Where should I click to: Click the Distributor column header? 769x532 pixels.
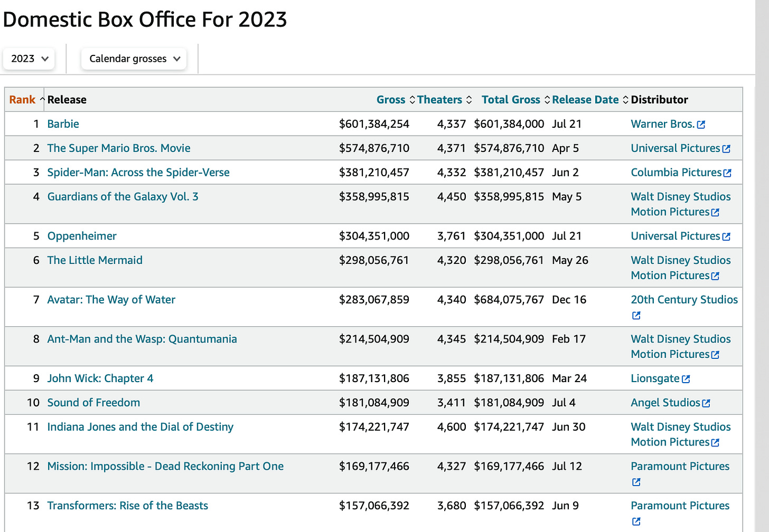(659, 100)
